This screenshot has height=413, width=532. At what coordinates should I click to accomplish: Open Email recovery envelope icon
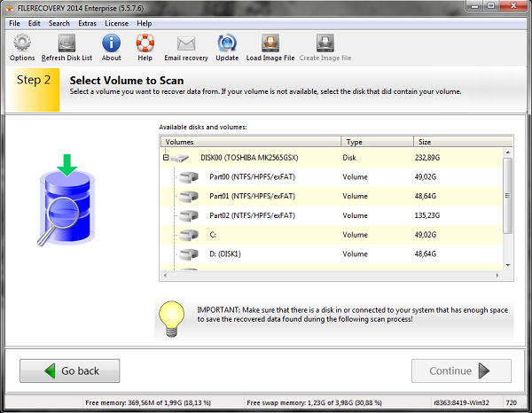coord(186,43)
